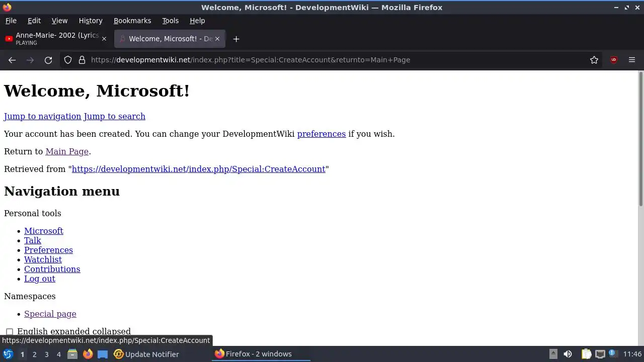Switch to virtual desktop 4
644x362 pixels.
coord(58,354)
